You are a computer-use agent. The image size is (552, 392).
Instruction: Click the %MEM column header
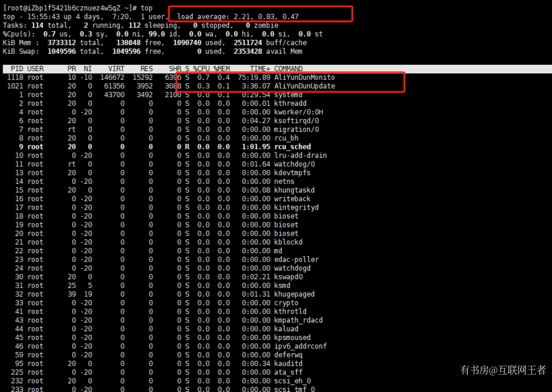(222, 69)
